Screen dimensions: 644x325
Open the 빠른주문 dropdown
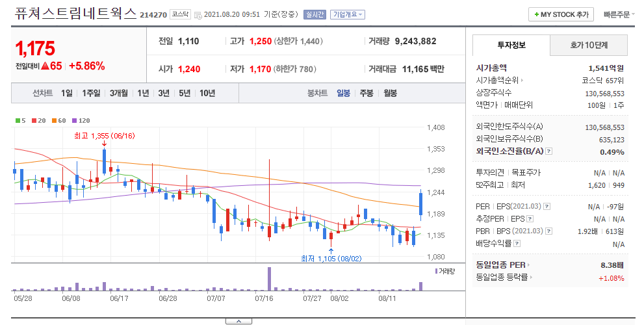[x=619, y=15]
